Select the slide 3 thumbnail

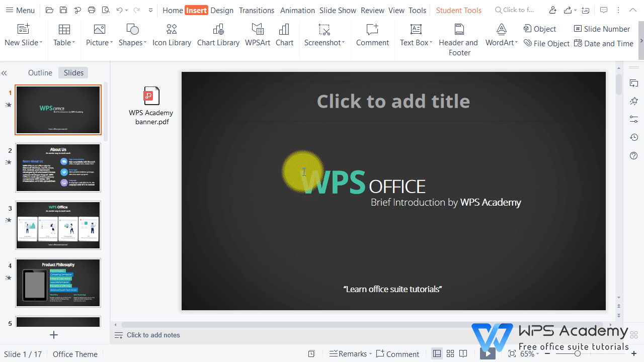58,225
